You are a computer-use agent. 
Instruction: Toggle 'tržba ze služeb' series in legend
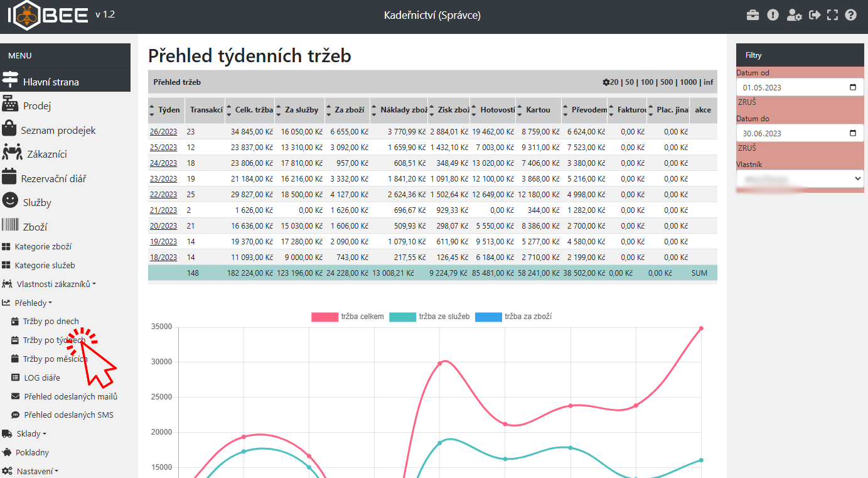(430, 317)
